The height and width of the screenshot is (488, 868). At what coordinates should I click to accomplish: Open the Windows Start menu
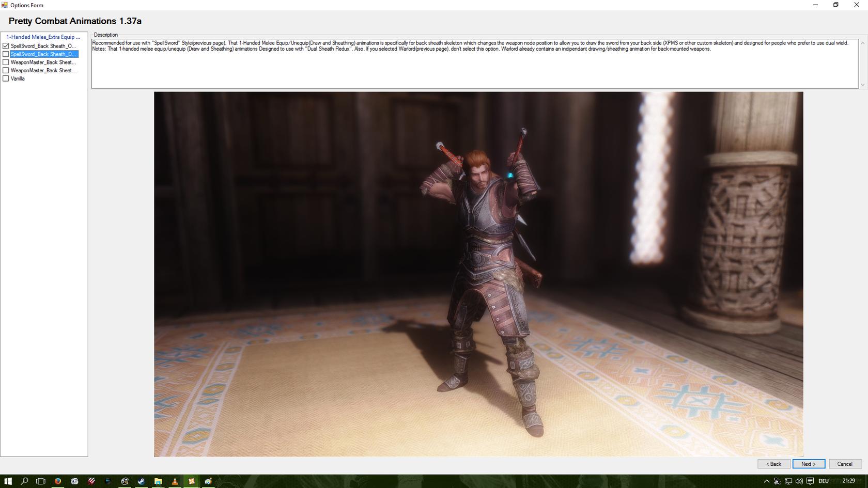point(8,481)
